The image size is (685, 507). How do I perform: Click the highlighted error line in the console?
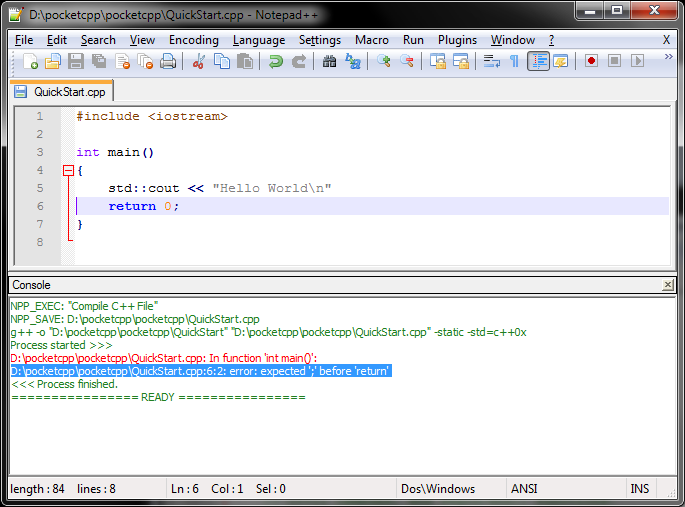point(201,371)
